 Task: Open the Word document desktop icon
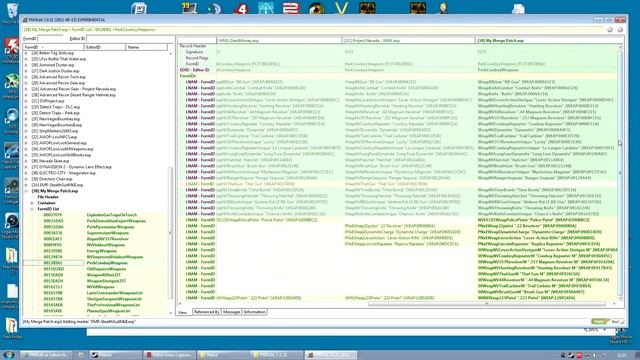pos(139,8)
